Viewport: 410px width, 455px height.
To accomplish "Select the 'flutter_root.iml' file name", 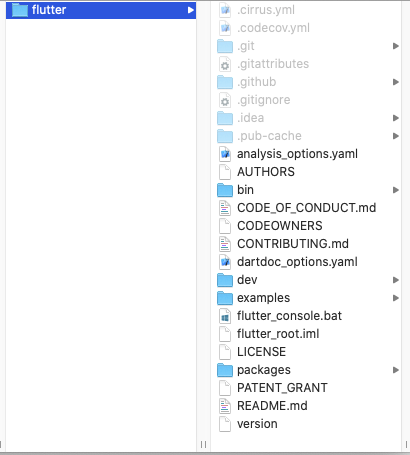I will [278, 334].
